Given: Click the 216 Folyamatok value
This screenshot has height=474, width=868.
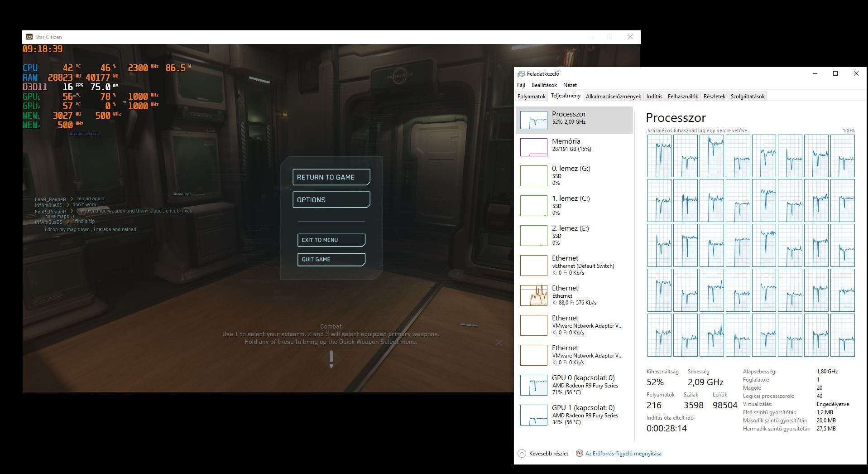Looking at the screenshot, I should point(654,405).
